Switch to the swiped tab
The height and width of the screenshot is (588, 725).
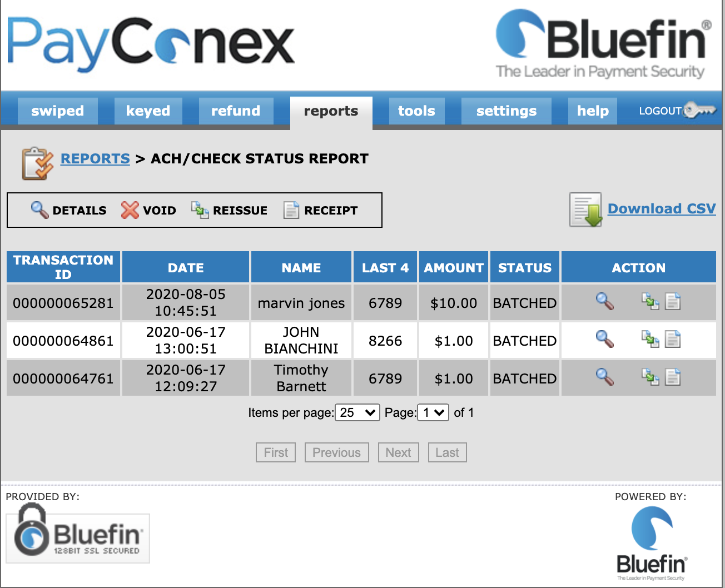[58, 111]
